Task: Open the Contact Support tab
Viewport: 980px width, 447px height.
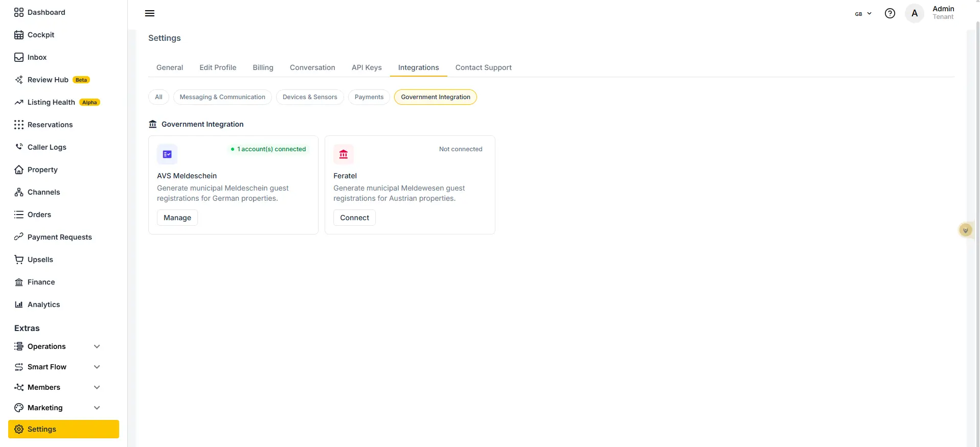Action: (484, 67)
